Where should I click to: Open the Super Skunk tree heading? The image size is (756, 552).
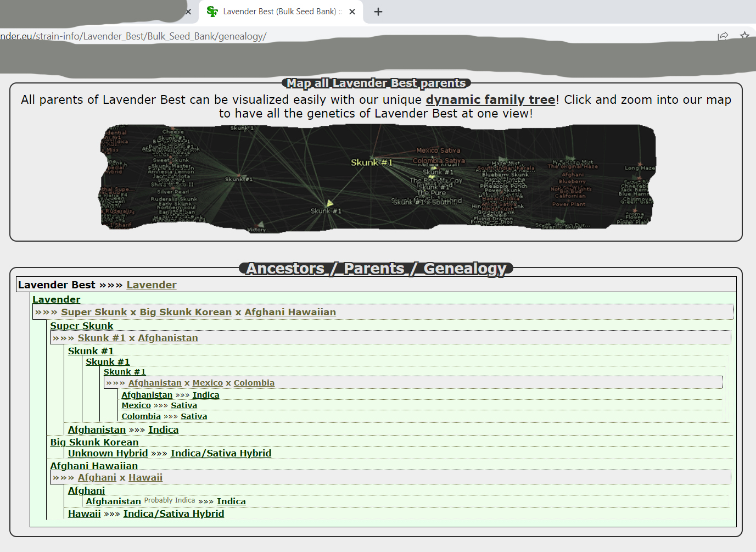tap(82, 326)
